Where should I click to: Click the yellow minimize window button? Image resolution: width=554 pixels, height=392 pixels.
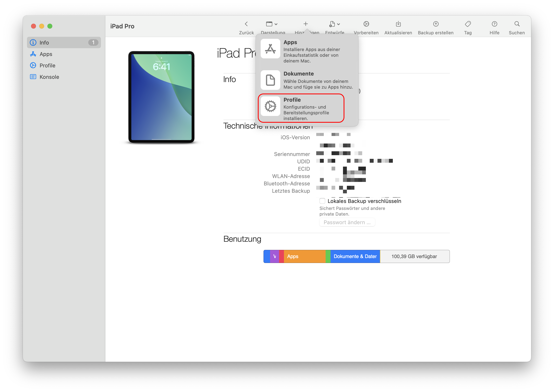click(41, 26)
